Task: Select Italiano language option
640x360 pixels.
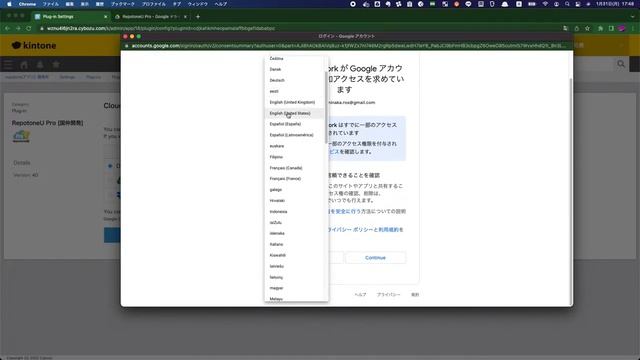Action: [x=295, y=244]
